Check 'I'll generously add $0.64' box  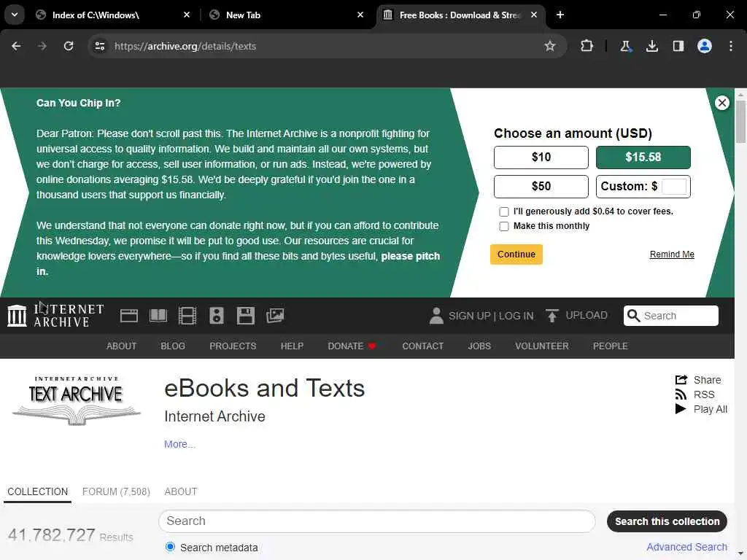point(503,211)
